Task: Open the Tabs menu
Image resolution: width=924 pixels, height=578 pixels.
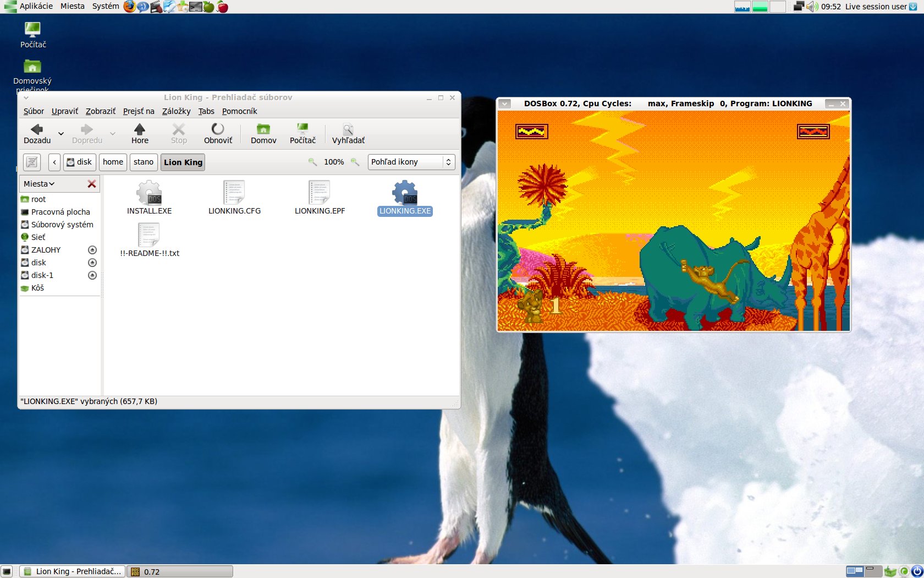Action: [x=206, y=111]
